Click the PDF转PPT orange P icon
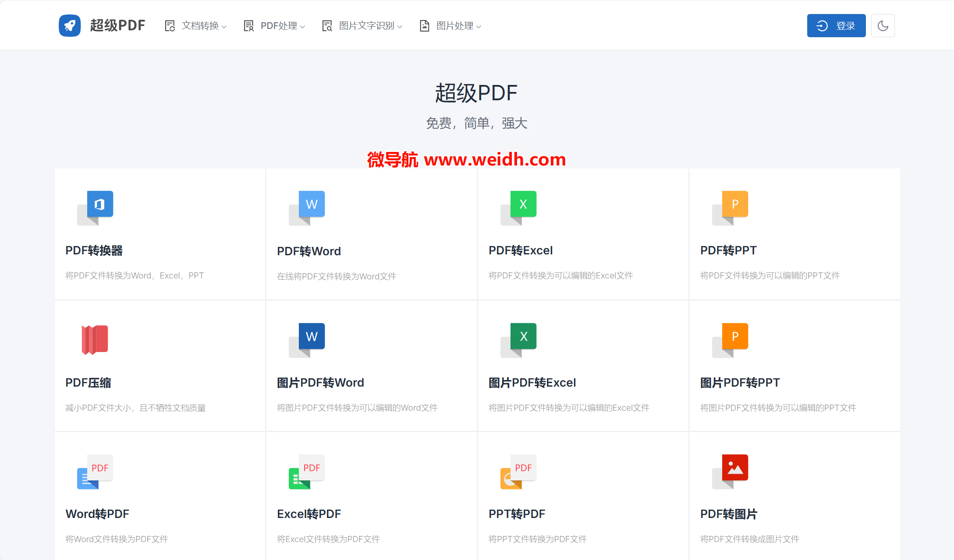The image size is (954, 560). pyautogui.click(x=730, y=208)
